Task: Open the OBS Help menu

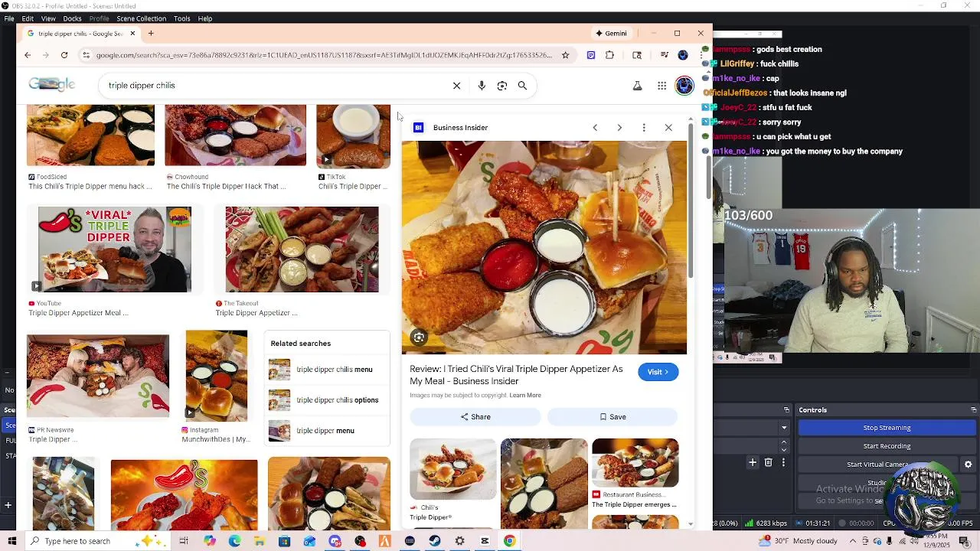Action: tap(205, 18)
